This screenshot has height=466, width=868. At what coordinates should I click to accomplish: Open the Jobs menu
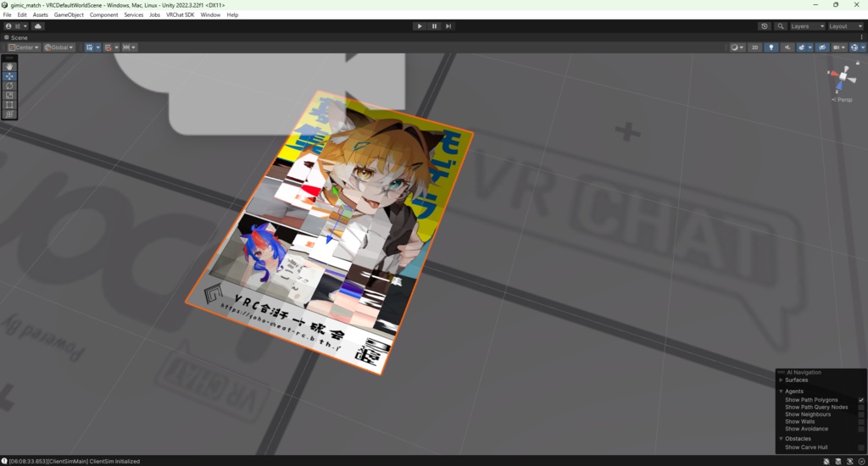154,15
